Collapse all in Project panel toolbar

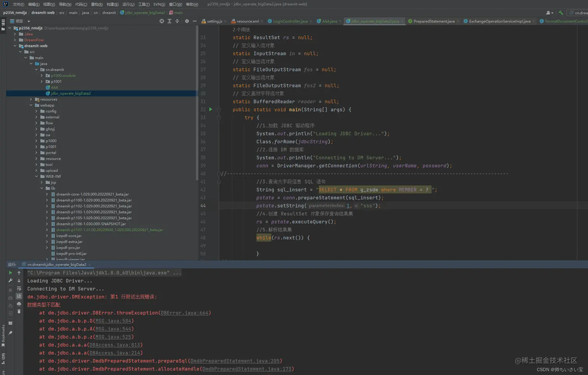pyautogui.click(x=177, y=21)
